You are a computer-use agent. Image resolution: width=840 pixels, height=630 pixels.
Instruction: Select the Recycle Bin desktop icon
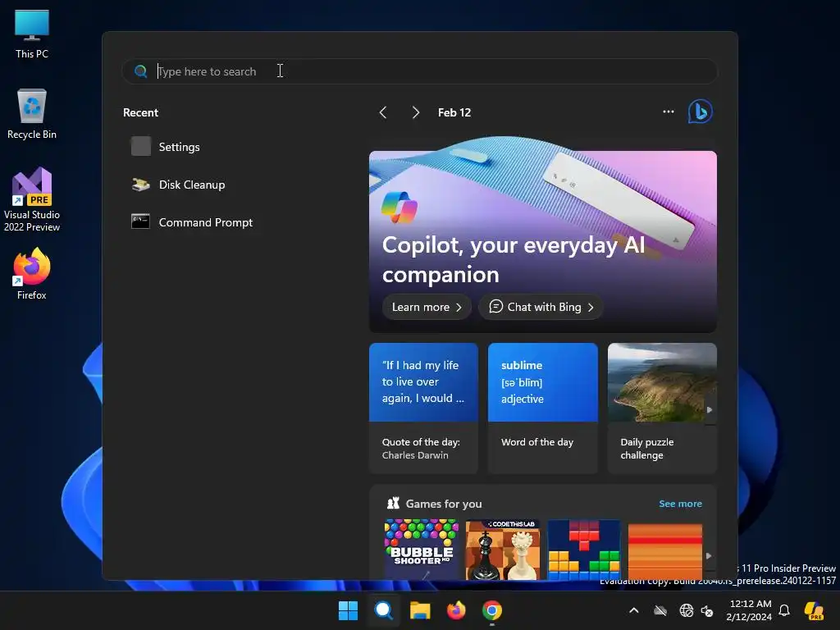pyautogui.click(x=32, y=114)
